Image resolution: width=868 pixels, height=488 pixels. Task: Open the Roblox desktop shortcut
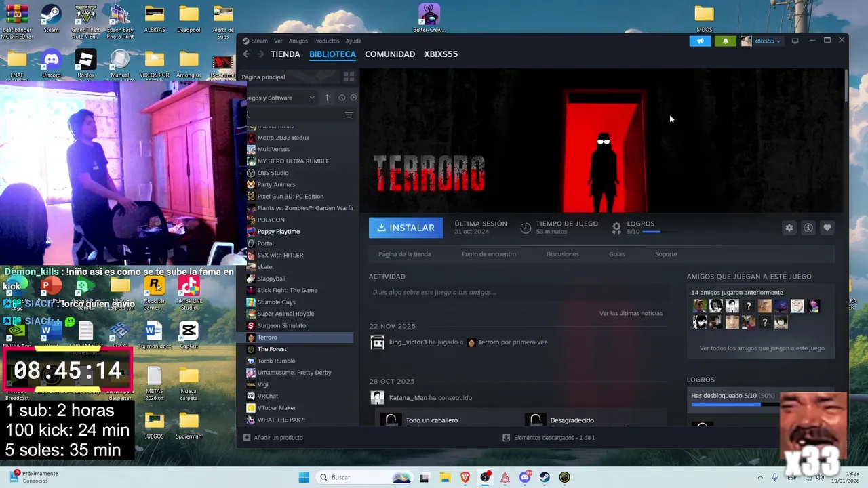point(85,65)
